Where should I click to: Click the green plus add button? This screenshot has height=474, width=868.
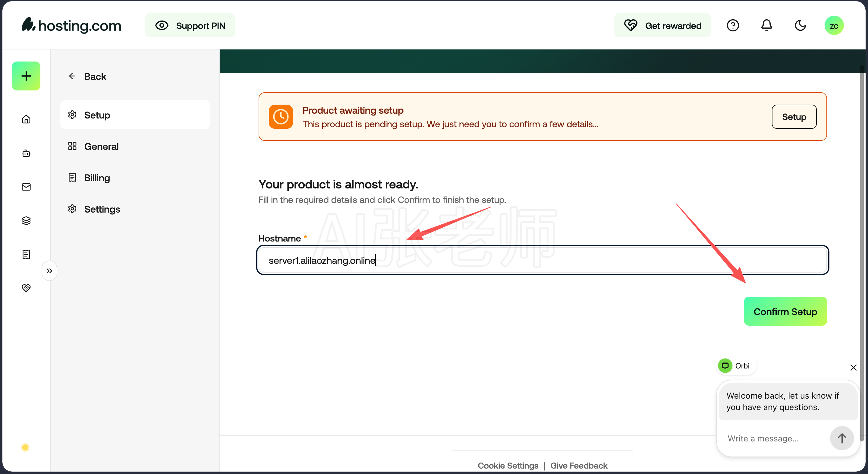point(26,76)
